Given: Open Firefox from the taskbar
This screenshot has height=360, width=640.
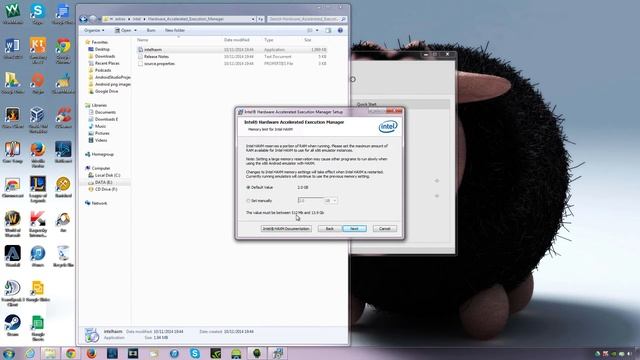Looking at the screenshot, I should (91, 353).
